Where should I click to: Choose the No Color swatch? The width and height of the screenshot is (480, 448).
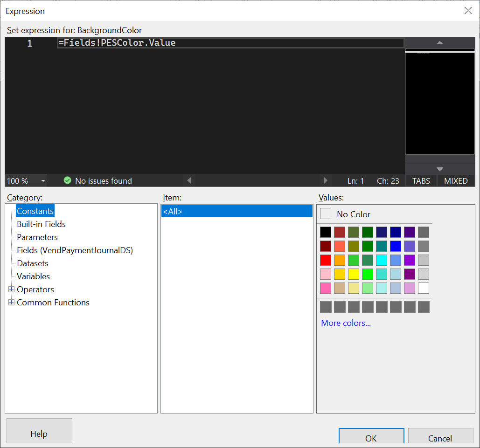coord(326,214)
